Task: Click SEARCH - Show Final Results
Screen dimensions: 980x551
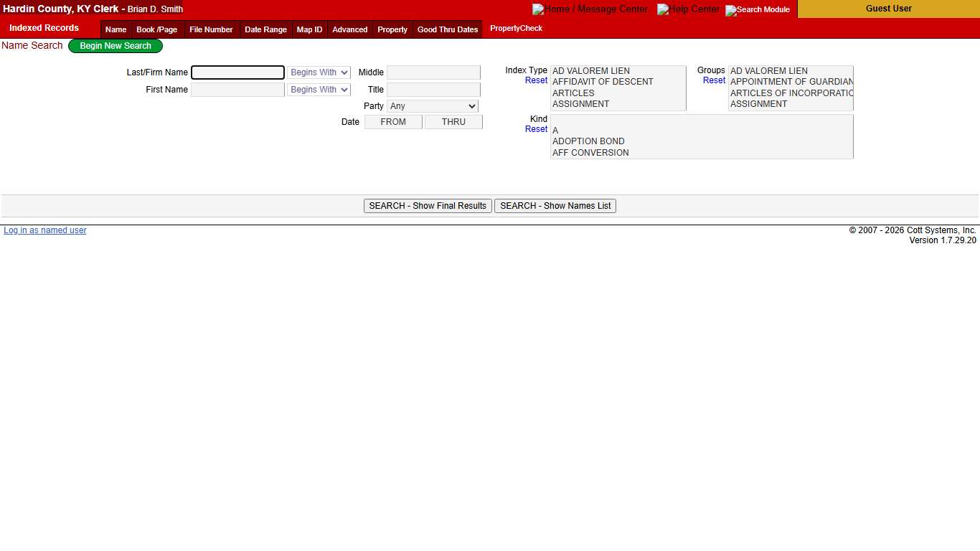Action: pyautogui.click(x=428, y=206)
